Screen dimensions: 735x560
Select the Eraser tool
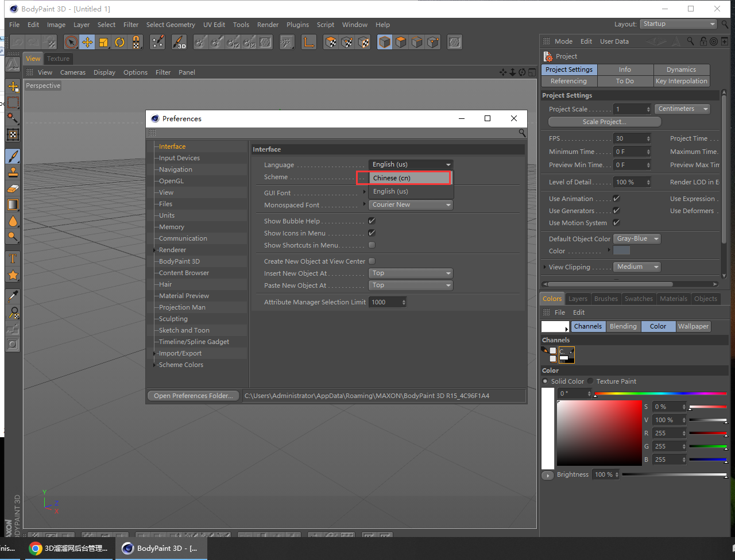point(13,188)
